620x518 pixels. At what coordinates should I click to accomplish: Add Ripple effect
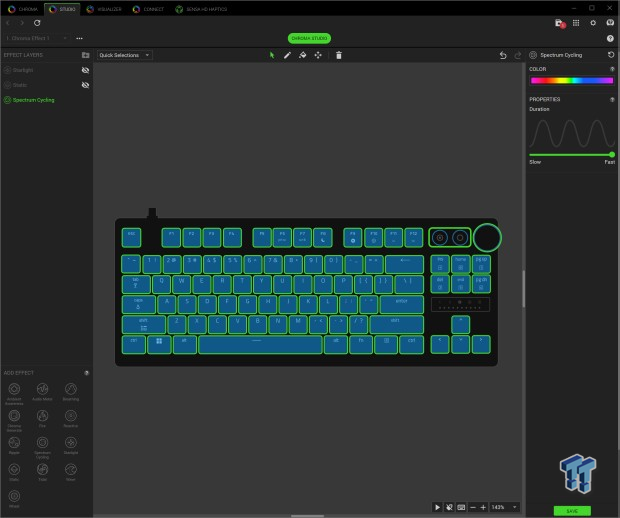pyautogui.click(x=14, y=445)
